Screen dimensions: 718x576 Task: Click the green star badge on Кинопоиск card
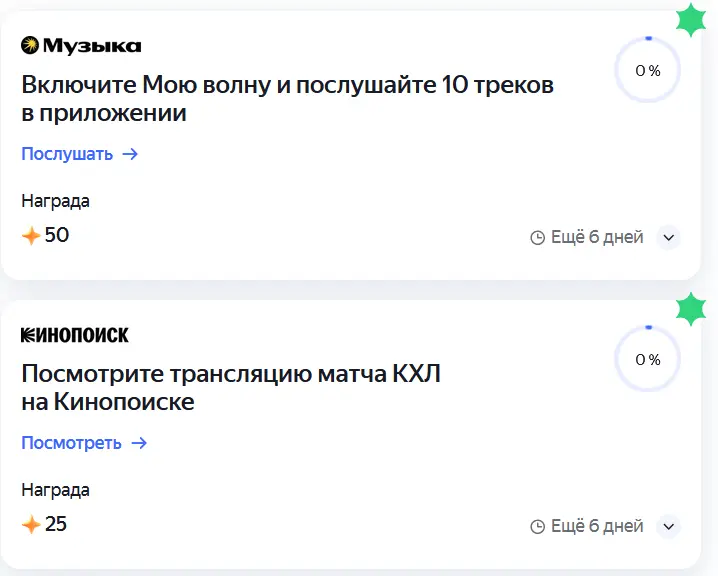coord(691,309)
